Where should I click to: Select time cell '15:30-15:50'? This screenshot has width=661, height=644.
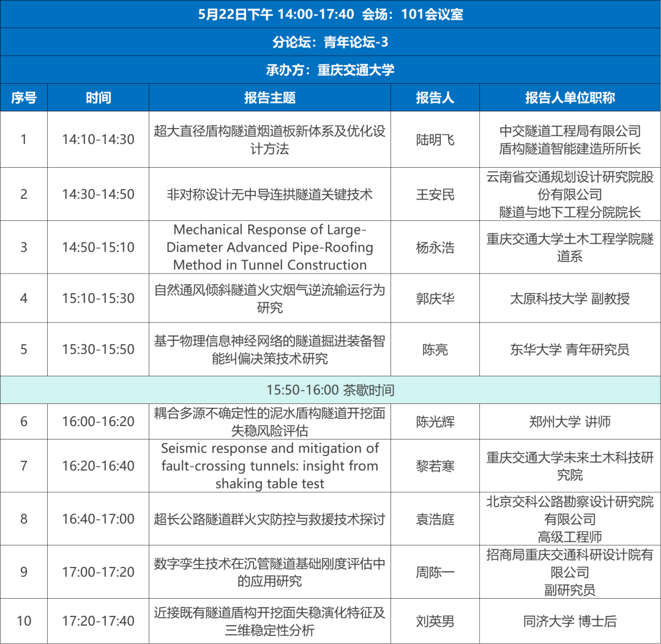click(x=98, y=349)
